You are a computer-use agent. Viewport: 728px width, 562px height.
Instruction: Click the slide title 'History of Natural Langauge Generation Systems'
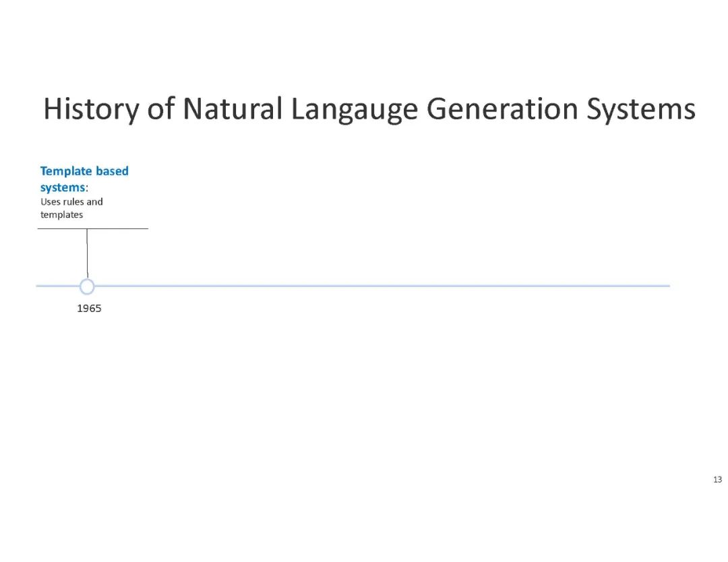[369, 110]
